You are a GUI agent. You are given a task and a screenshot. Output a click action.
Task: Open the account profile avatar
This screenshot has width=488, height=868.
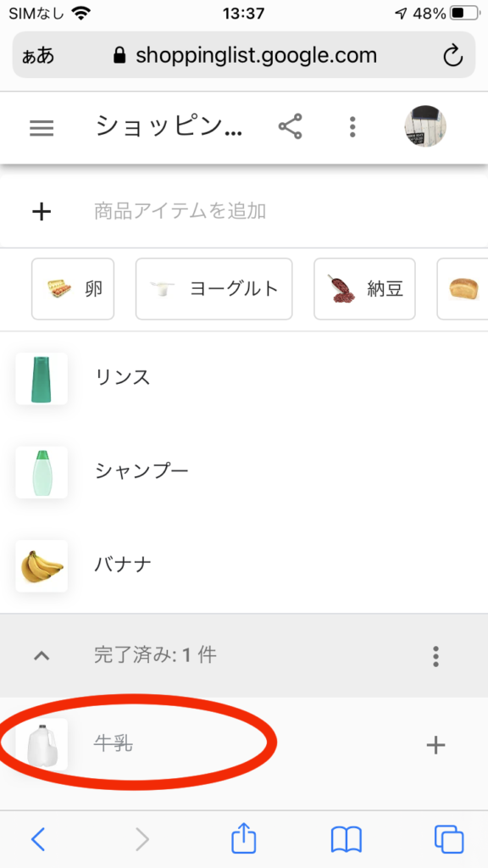tap(425, 126)
